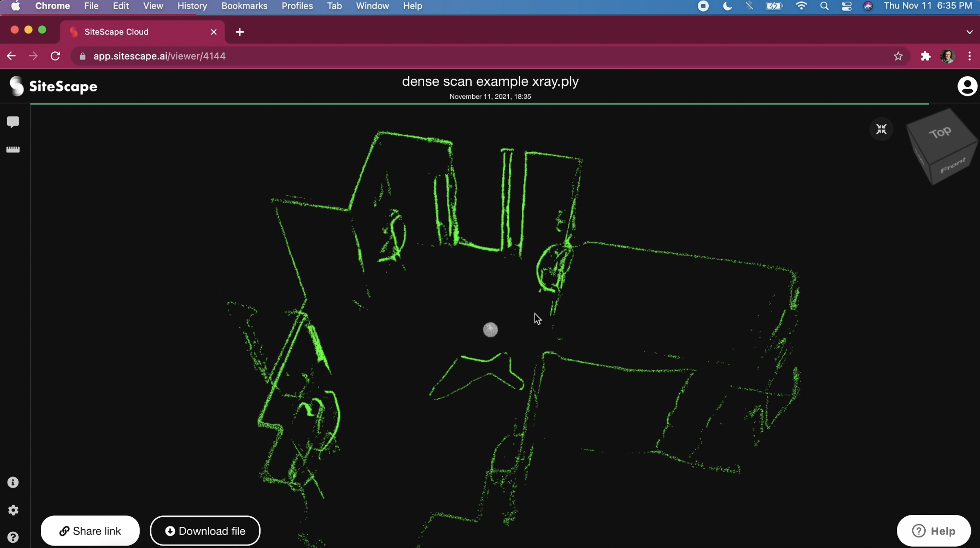Open the comments panel icon
Image resolution: width=980 pixels, height=548 pixels.
(x=13, y=122)
